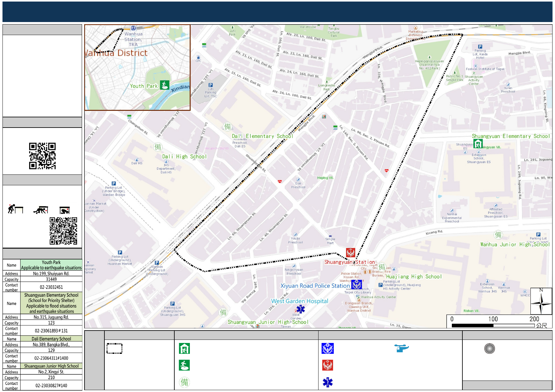Click the red heart icon near Dali Preschool
This screenshot has height=392, width=555.
click(280, 181)
